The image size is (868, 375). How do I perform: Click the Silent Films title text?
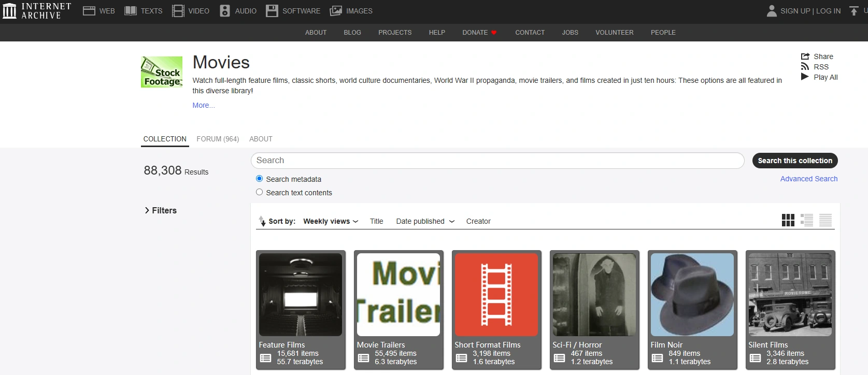point(768,345)
